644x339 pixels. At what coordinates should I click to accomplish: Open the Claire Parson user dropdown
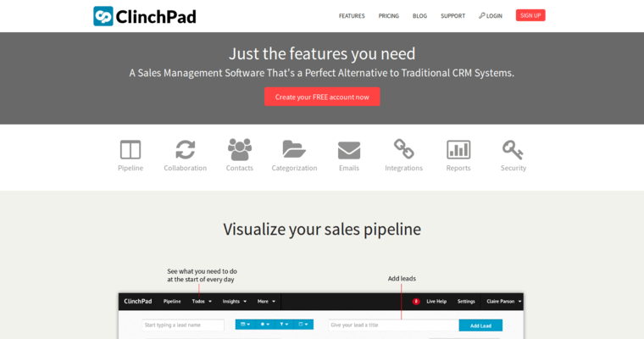(504, 301)
